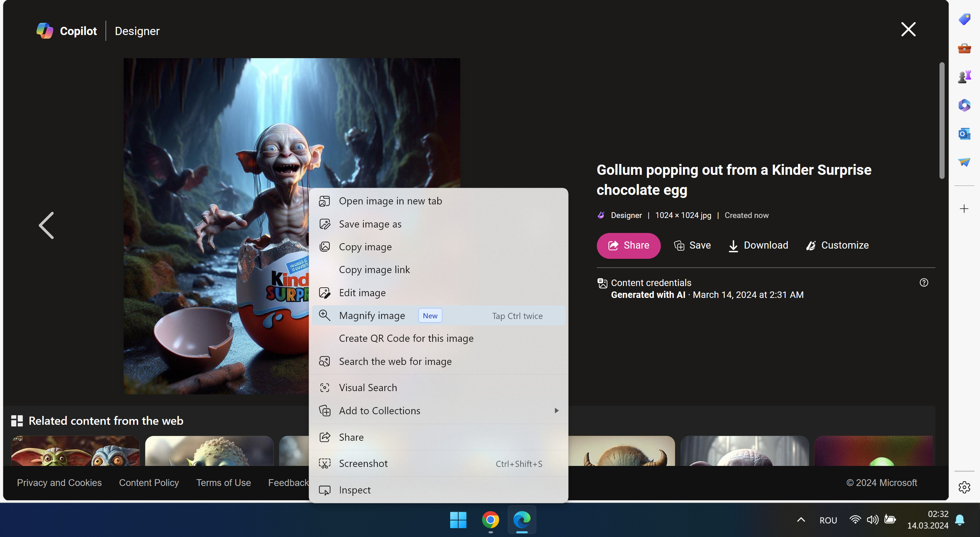Click the Content credentials icon
This screenshot has width=980, height=537.
click(x=602, y=283)
